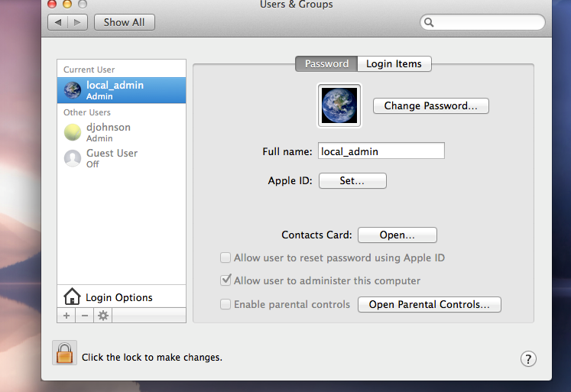The width and height of the screenshot is (571, 392).
Task: Switch to the Login Items tab
Action: coord(394,64)
